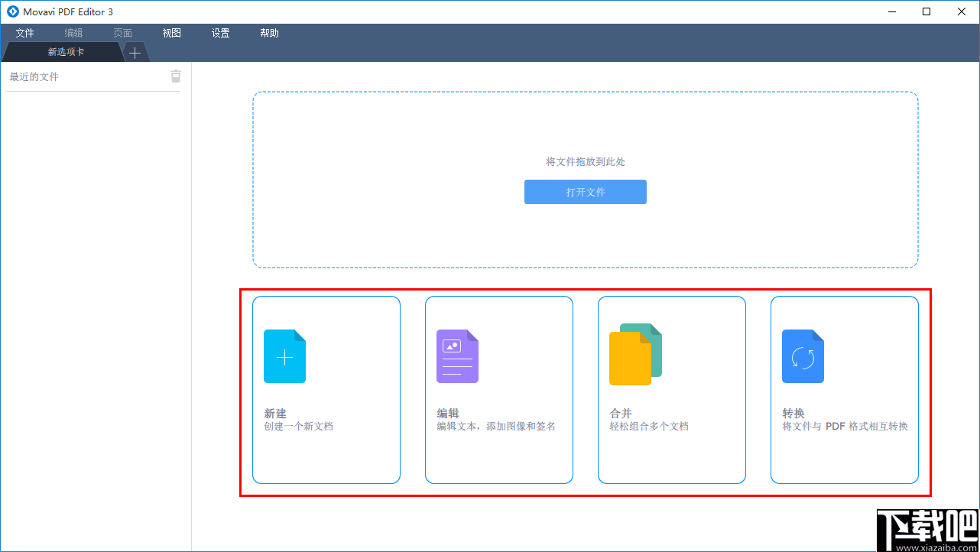
Task: Open the 页面 (Page) menu
Action: pos(122,33)
